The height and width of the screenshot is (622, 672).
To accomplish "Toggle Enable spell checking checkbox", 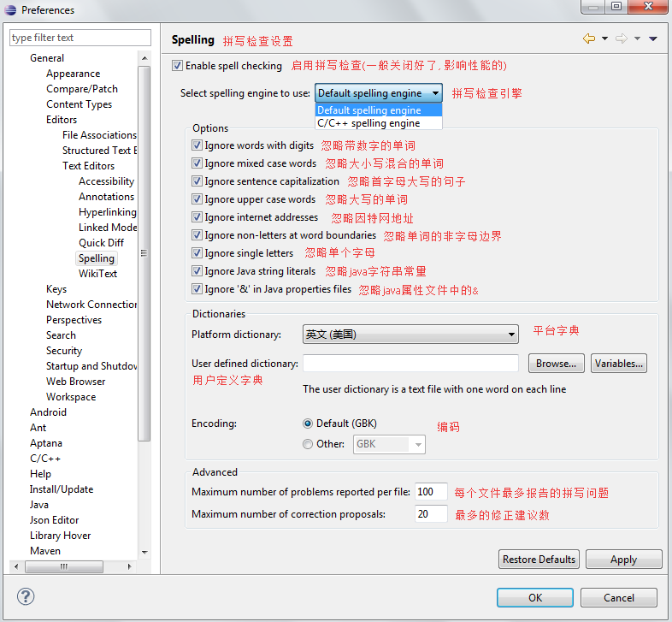I will [x=177, y=66].
